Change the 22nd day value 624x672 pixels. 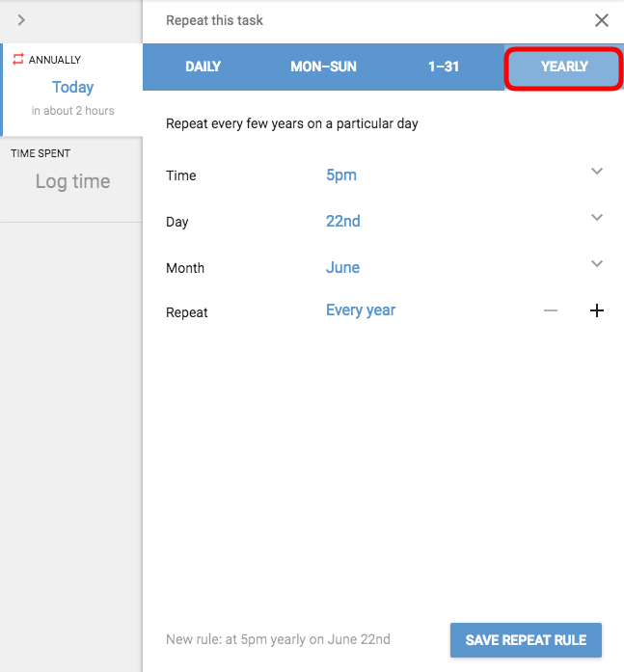[342, 221]
